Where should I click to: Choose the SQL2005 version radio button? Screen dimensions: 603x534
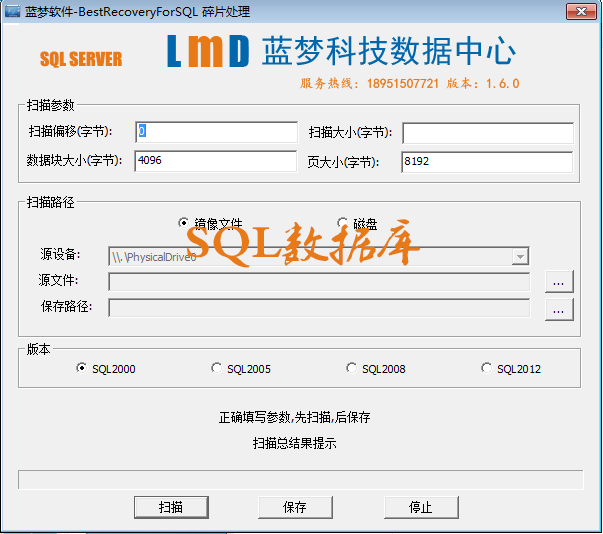point(217,368)
